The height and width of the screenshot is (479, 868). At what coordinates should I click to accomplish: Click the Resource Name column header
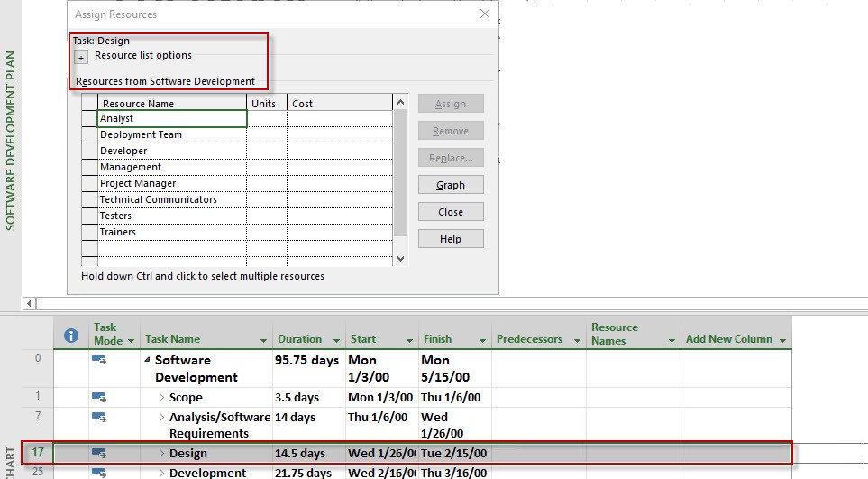[x=172, y=103]
